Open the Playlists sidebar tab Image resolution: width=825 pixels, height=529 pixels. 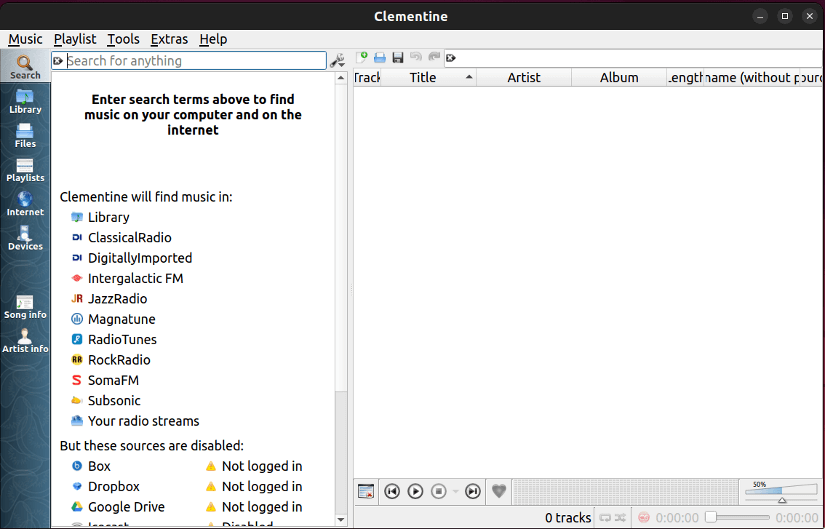[x=25, y=169]
